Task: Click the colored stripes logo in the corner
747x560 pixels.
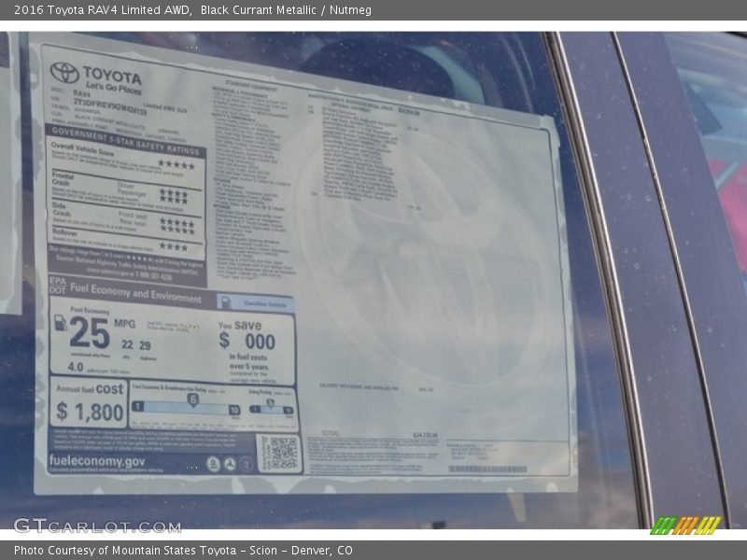Action: (x=686, y=525)
